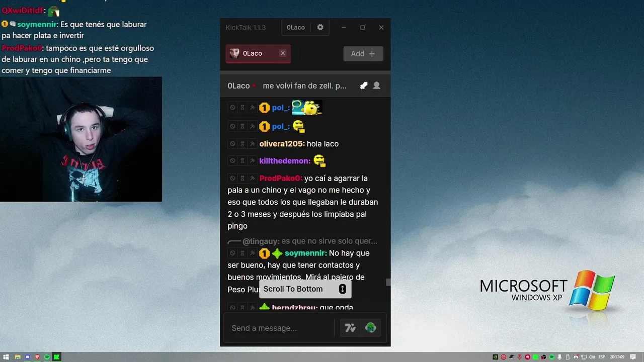Open Spotify from taskbar
The height and width of the screenshot is (362, 644).
(x=47, y=357)
